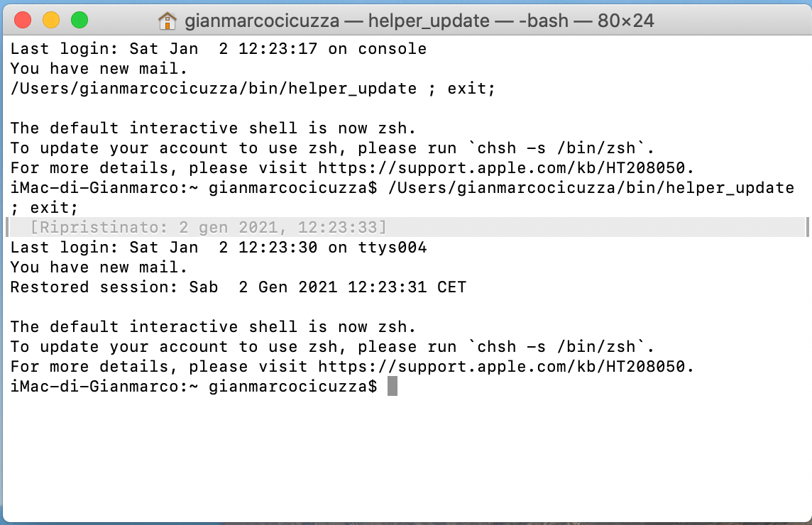Click the gray cursor block at prompt

[x=393, y=387]
